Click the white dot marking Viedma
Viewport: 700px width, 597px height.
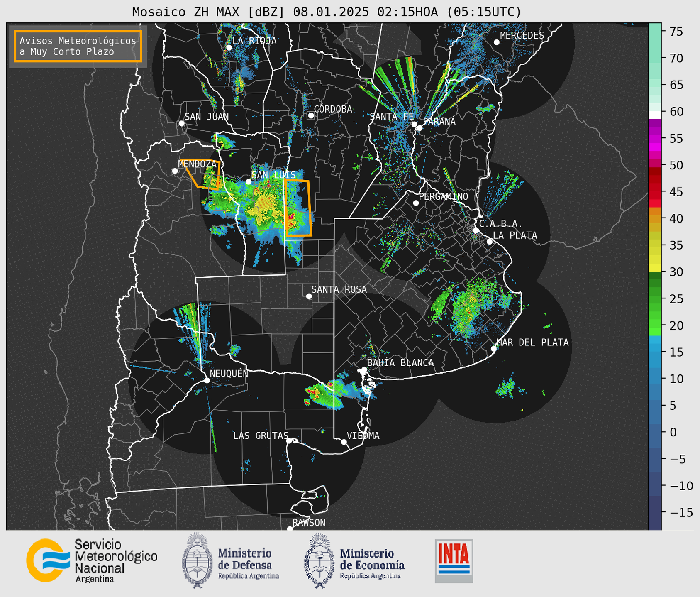click(344, 442)
